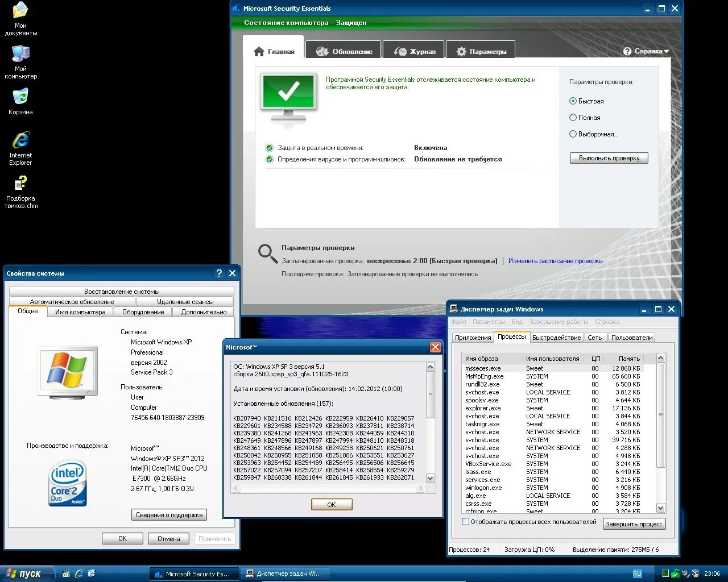Image resolution: width=728 pixels, height=582 pixels.
Task: Click the Media Player Classic quick launch icon
Action: click(66, 573)
